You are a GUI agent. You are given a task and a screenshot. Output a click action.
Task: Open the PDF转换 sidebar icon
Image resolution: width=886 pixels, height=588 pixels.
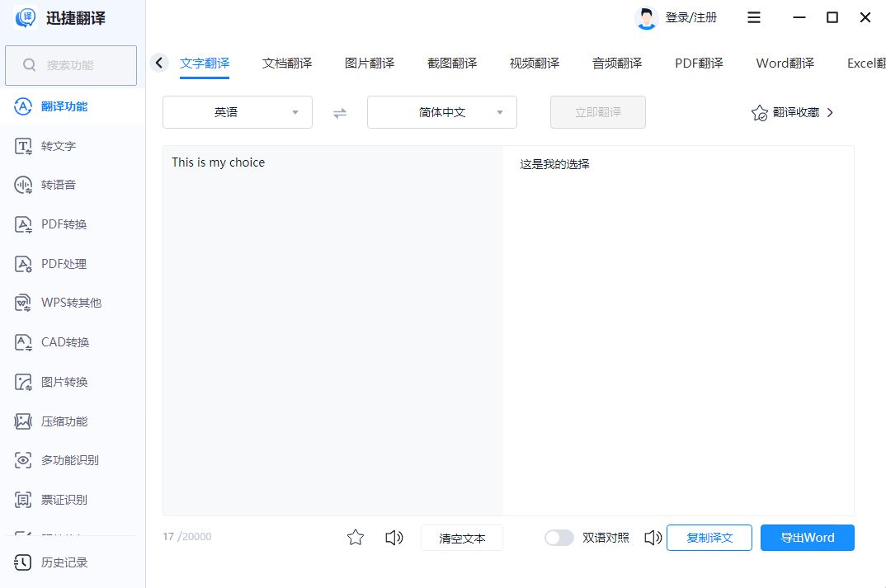(x=23, y=224)
